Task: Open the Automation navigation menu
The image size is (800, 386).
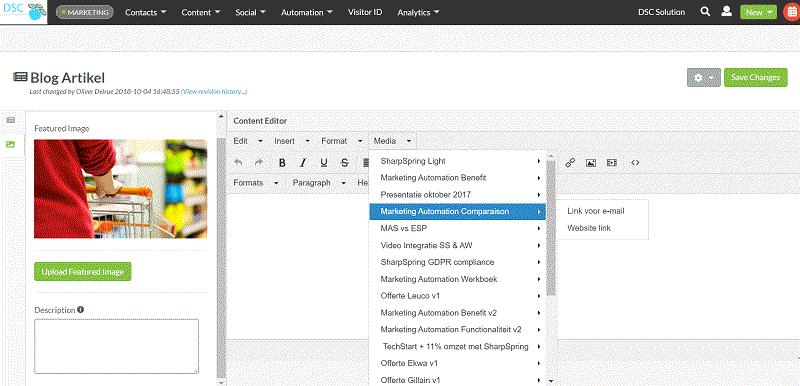Action: click(x=307, y=12)
